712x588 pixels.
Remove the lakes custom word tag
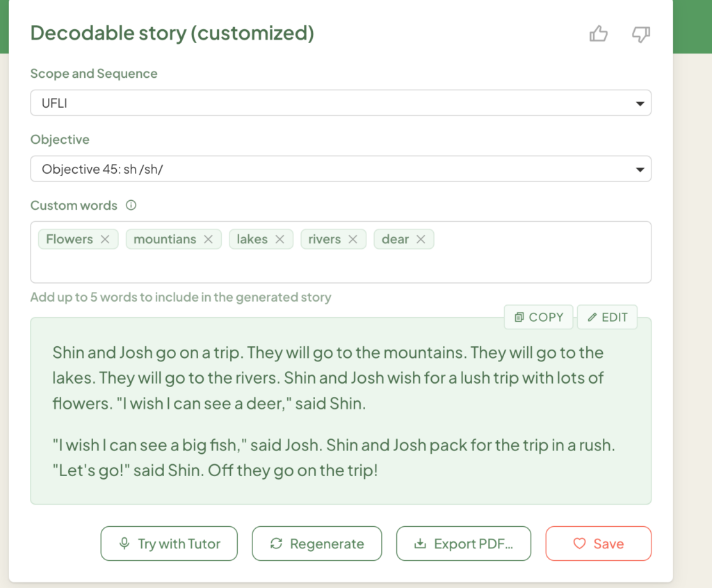click(x=280, y=239)
